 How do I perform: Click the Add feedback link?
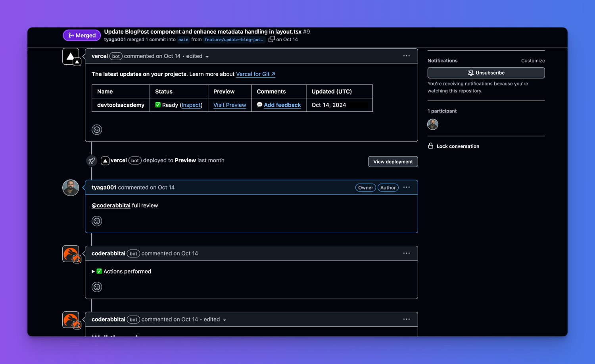[x=282, y=105]
